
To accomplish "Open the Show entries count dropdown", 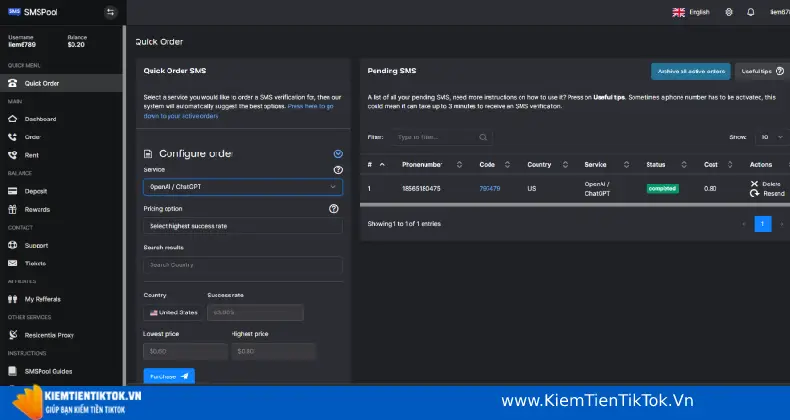I will pos(772,137).
